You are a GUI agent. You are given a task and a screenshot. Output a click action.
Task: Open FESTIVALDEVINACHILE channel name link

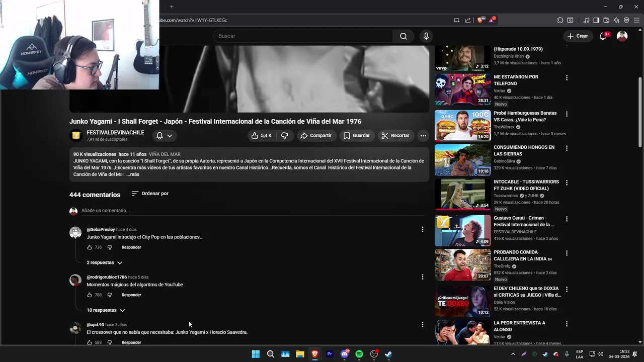[x=115, y=133]
